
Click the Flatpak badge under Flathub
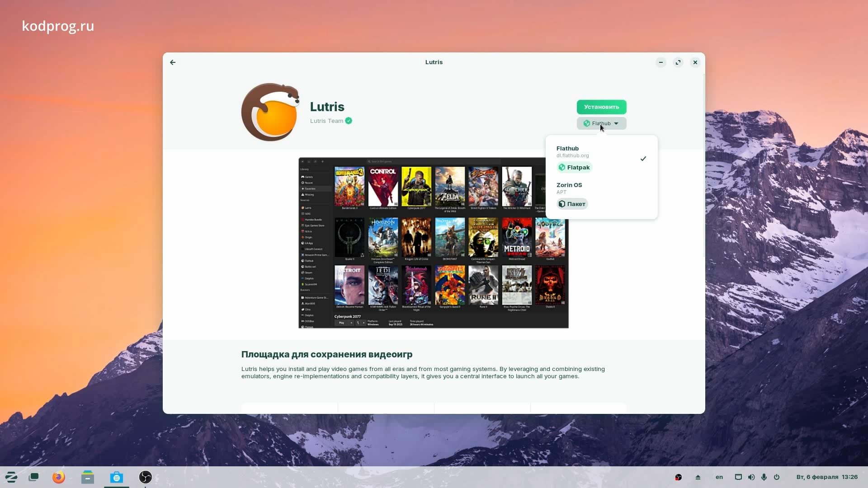(574, 168)
